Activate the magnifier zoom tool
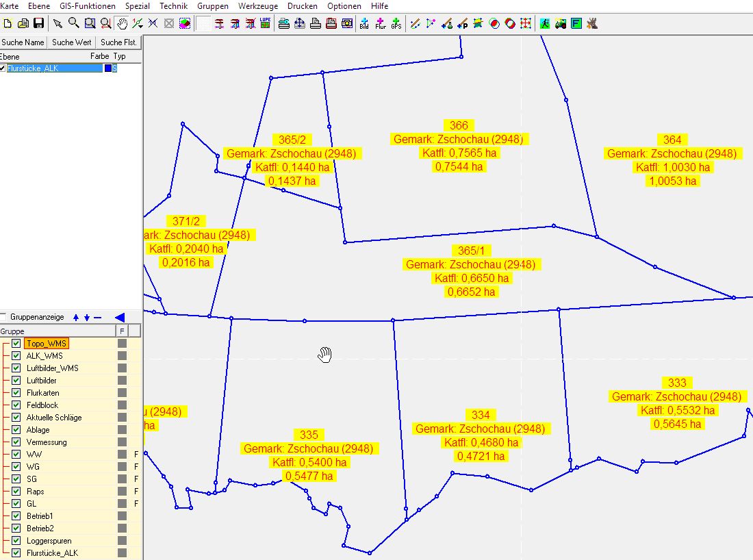The width and height of the screenshot is (753, 560). (x=73, y=23)
